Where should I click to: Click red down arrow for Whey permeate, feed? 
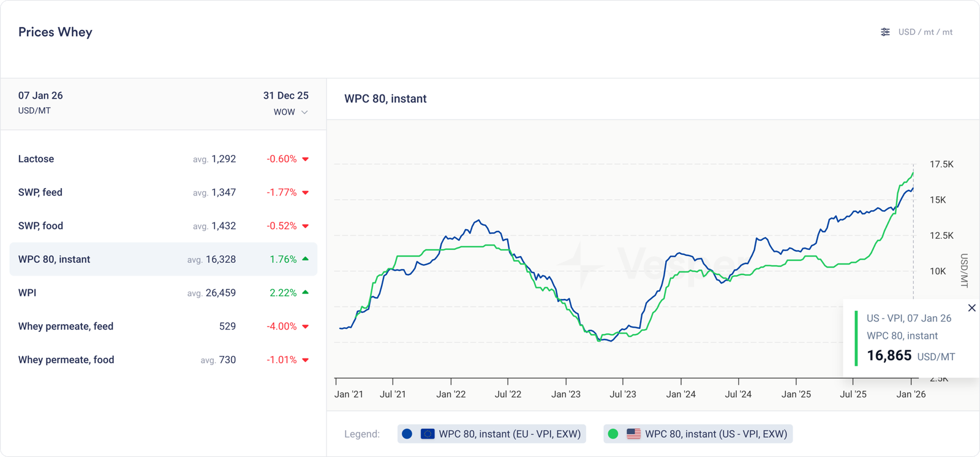(x=306, y=327)
